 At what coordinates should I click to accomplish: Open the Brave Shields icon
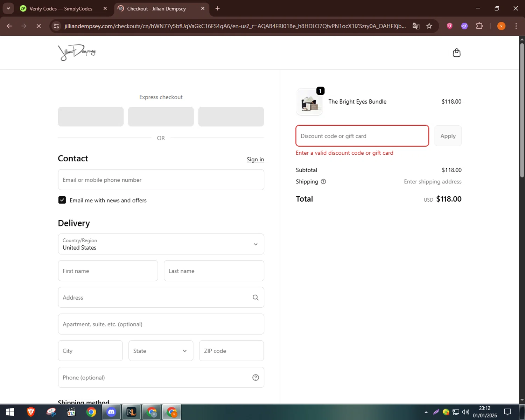pos(450,26)
